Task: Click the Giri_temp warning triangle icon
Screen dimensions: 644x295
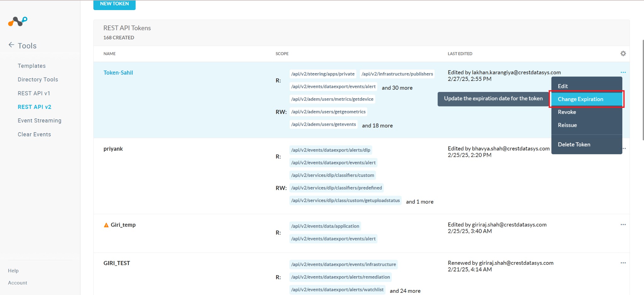Action: (x=106, y=225)
